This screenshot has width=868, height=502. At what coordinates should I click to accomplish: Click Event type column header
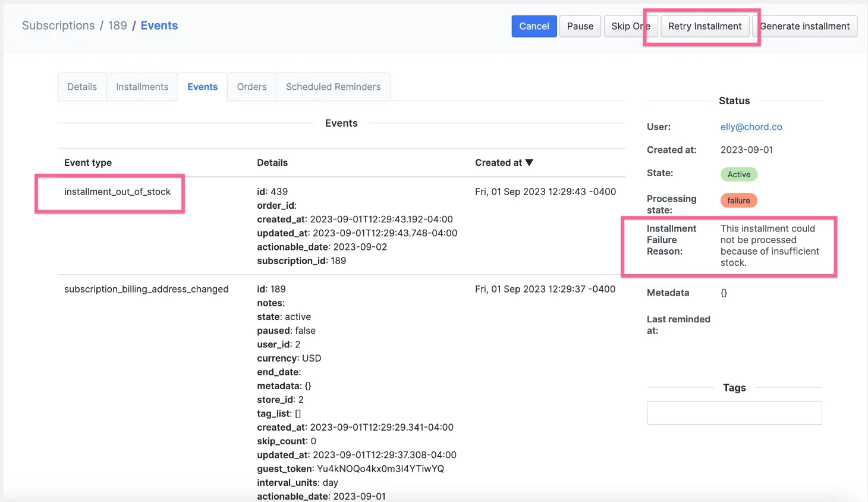tap(88, 162)
